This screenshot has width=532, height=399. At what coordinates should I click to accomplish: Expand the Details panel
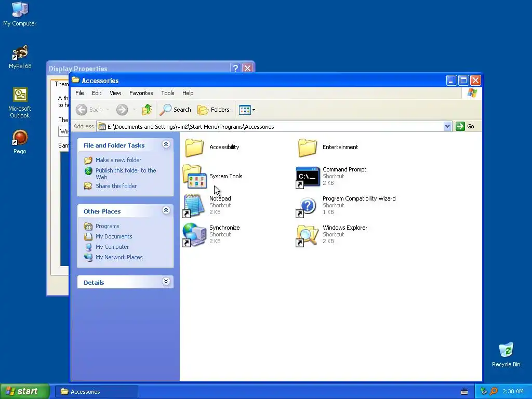point(166,282)
